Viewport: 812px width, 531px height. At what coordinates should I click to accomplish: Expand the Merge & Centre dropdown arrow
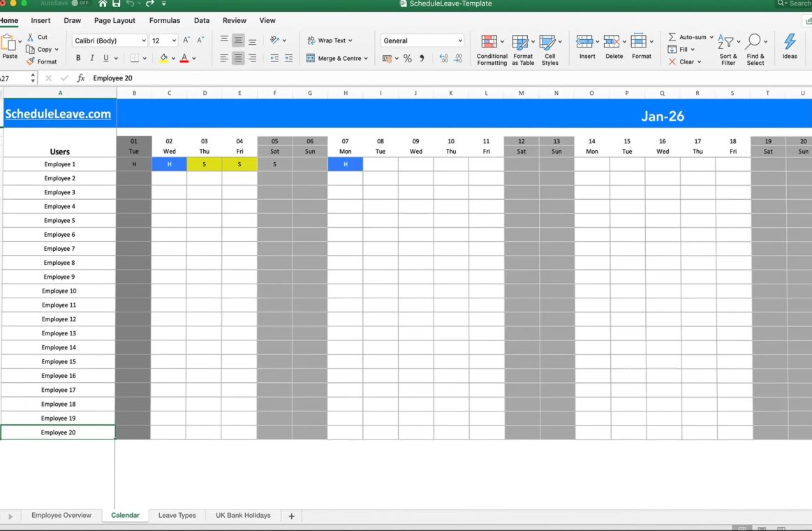click(367, 59)
